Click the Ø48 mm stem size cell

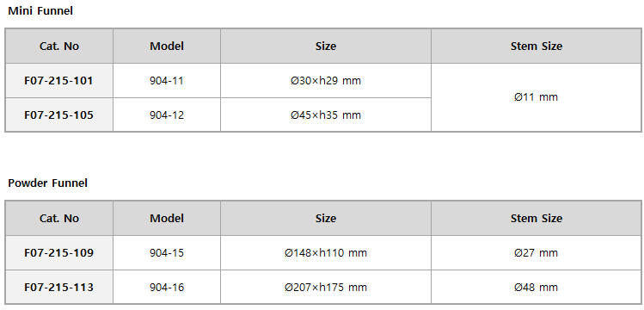pyautogui.click(x=536, y=287)
